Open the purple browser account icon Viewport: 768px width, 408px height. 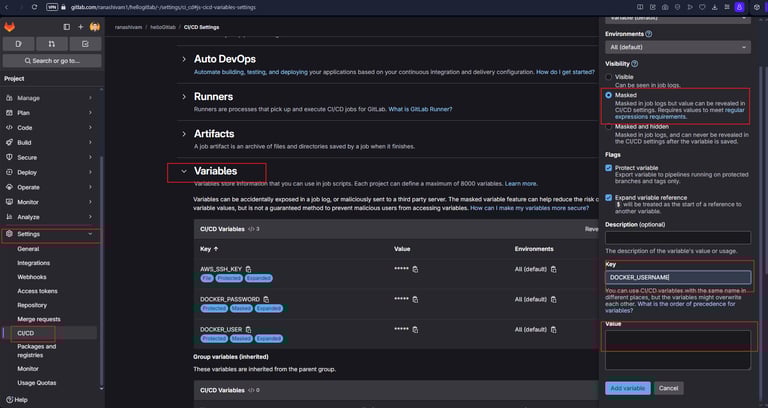point(740,7)
